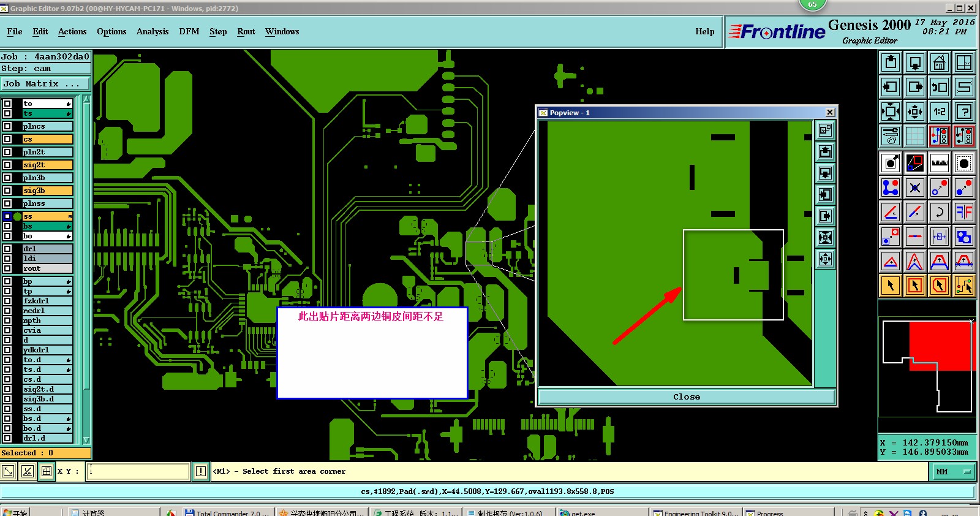Toggle the checkbox for layer cvia
This screenshot has height=516, width=980.
coord(7,330)
